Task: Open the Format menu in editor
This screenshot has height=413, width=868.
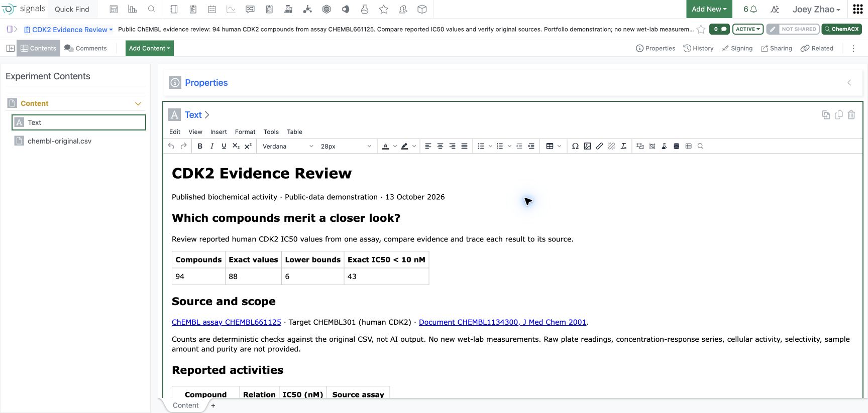Action: click(245, 132)
